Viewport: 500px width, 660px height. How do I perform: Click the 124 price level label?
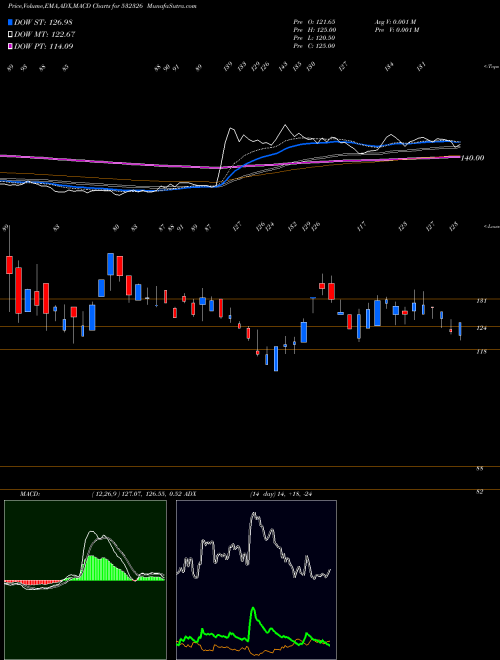click(x=482, y=328)
